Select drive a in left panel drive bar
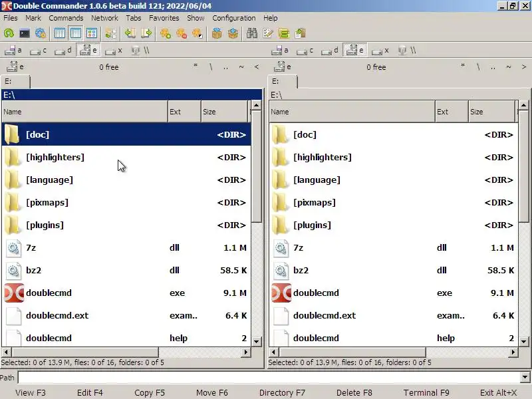 [x=13, y=51]
